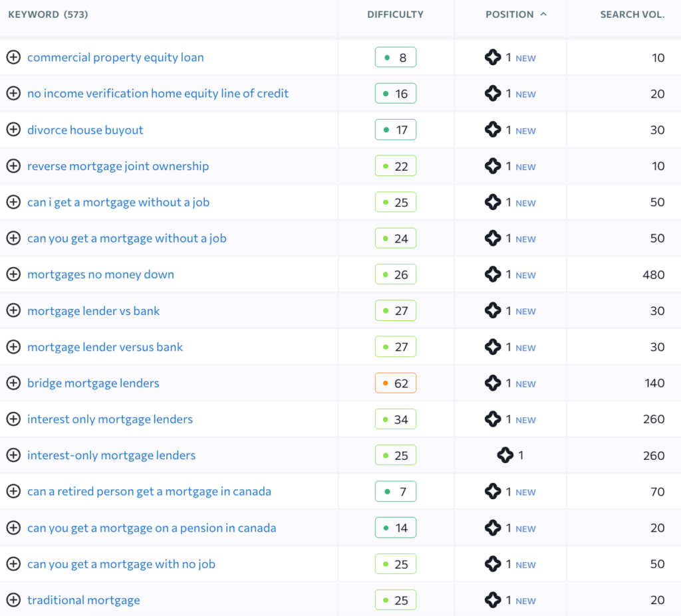Open divorce house buyout keyword link
681x616 pixels.
coord(85,130)
